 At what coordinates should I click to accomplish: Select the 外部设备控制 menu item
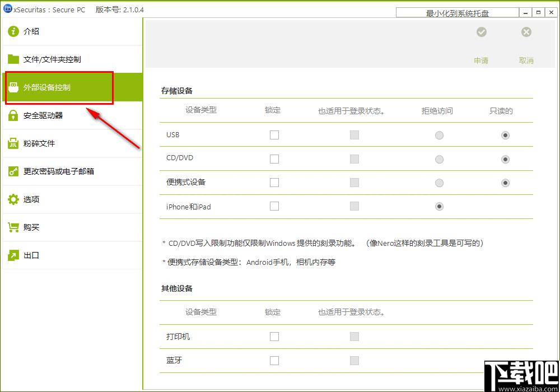click(x=72, y=87)
